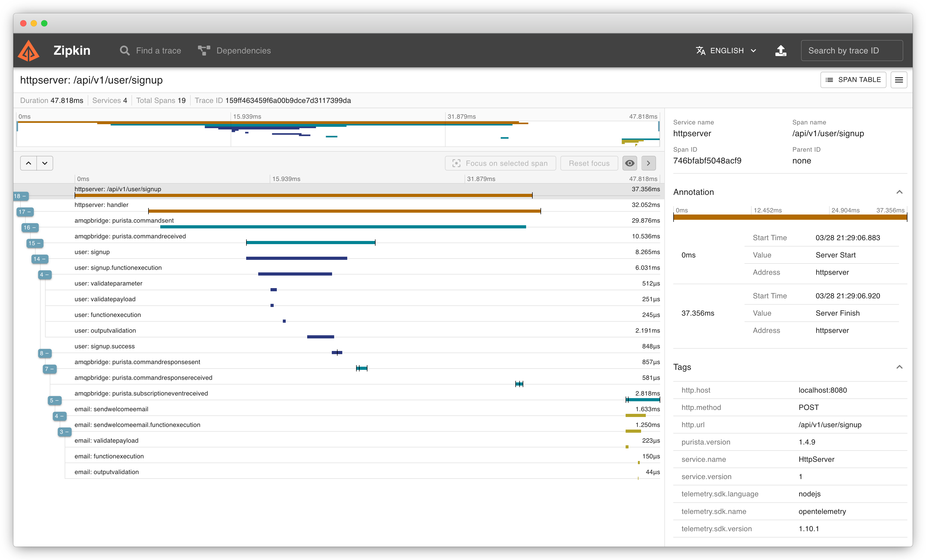Toggle the eye minimap visibility button
Screen dimensions: 926x560
(630, 163)
